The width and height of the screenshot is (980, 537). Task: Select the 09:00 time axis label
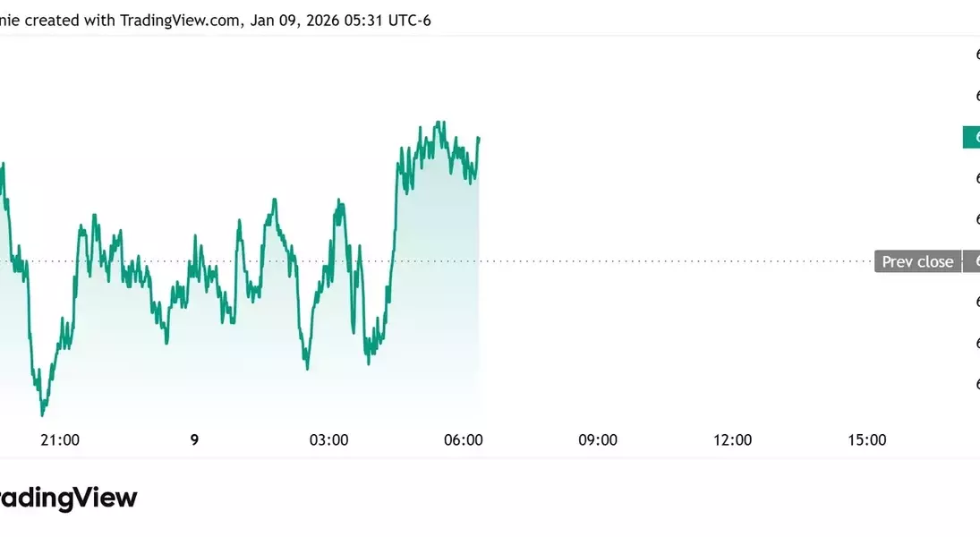[x=598, y=439]
